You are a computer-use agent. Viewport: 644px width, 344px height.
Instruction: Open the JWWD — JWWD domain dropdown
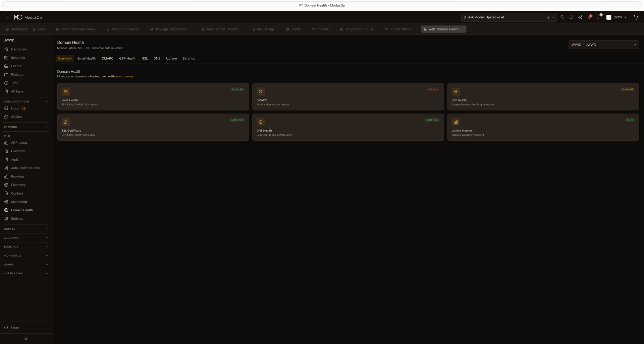(603, 45)
